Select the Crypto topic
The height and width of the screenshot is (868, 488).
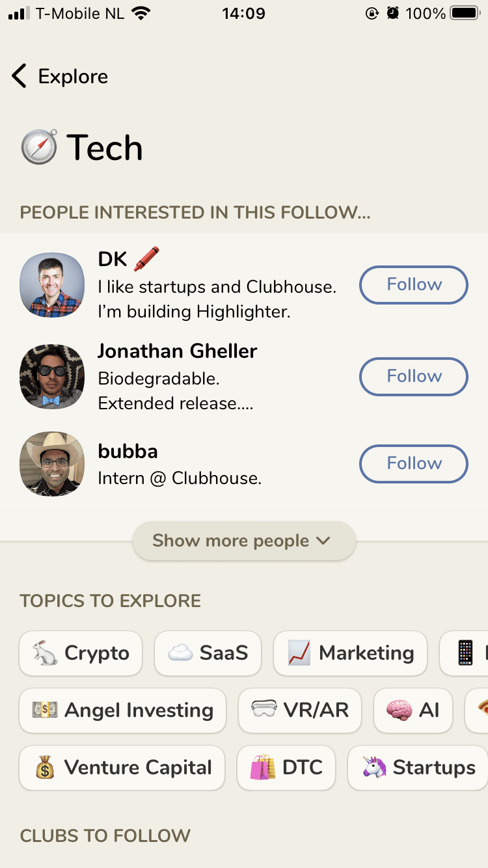tap(81, 653)
